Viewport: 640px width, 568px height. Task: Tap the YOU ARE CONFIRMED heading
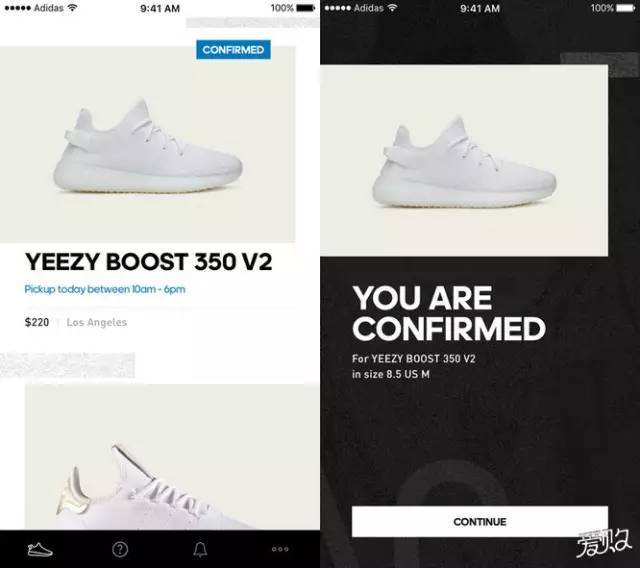pyautogui.click(x=449, y=313)
